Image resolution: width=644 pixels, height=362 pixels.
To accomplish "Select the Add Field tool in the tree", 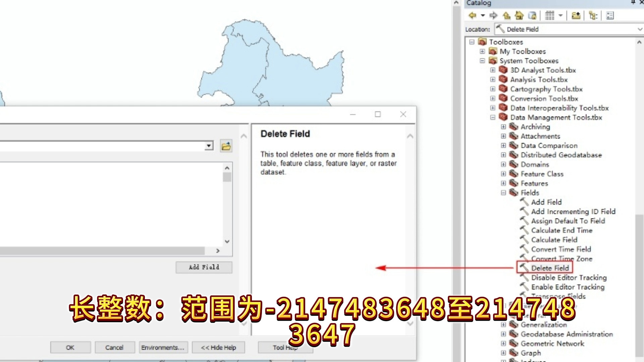I will point(546,202).
